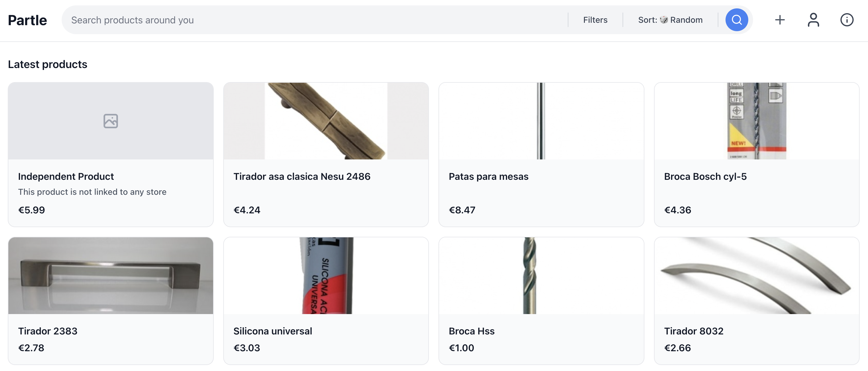Open the add product plus icon
Image resolution: width=868 pixels, height=371 pixels.
(780, 19)
